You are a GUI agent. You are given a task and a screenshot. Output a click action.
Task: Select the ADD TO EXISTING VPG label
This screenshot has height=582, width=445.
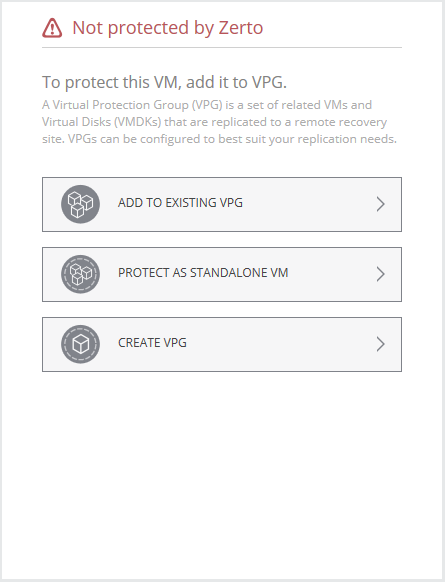(180, 203)
